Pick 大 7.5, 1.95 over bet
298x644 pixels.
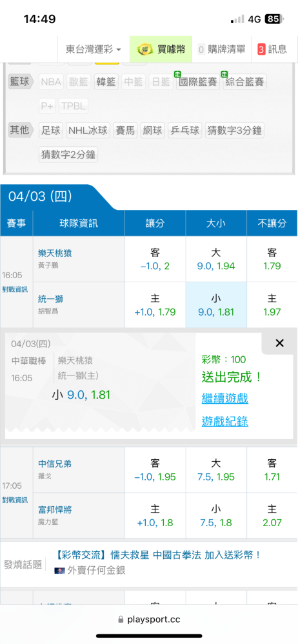click(x=216, y=470)
